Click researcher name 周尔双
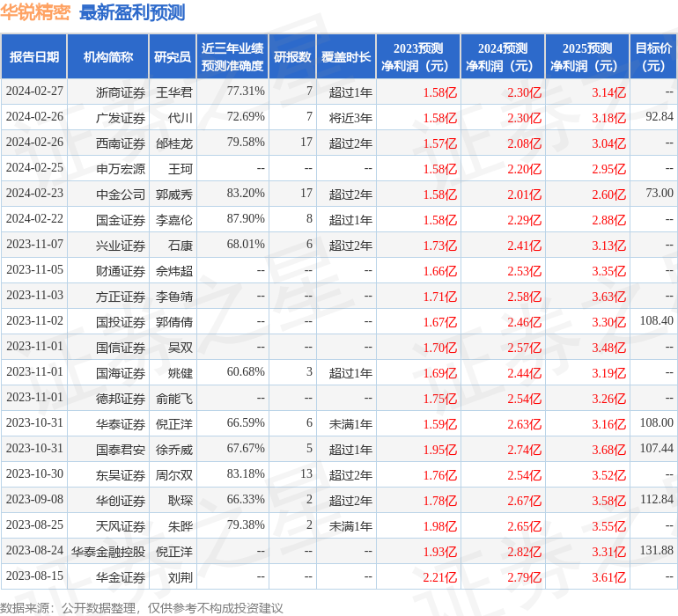Screen dimensions: 678x616 [x=174, y=475]
